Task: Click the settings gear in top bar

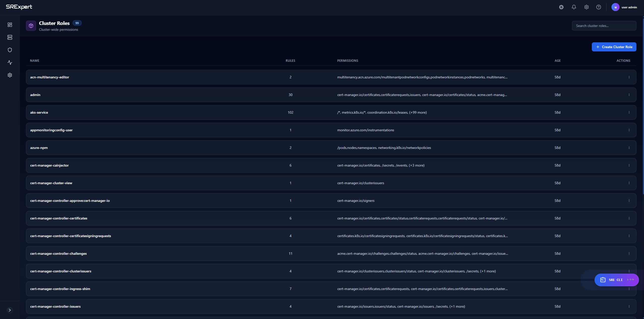Action: pos(586,7)
